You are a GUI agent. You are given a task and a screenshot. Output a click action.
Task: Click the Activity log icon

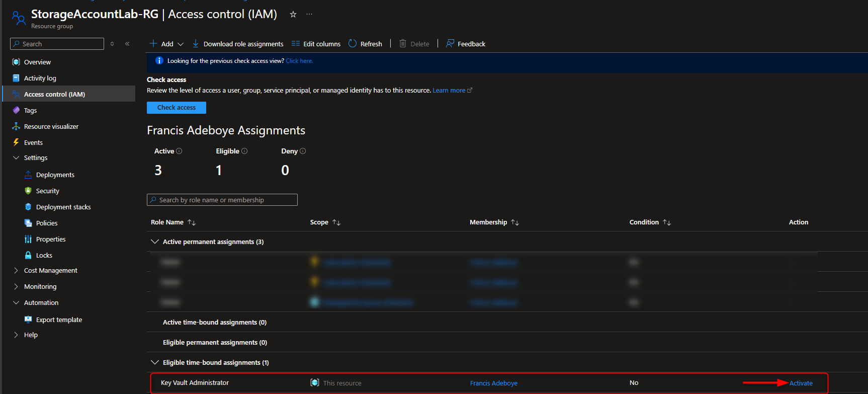point(16,78)
